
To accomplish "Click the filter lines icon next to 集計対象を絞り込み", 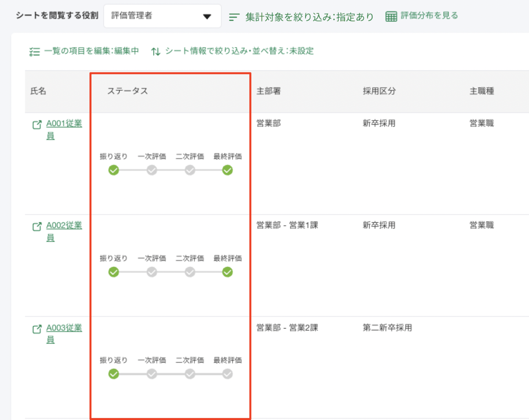I will tap(234, 17).
